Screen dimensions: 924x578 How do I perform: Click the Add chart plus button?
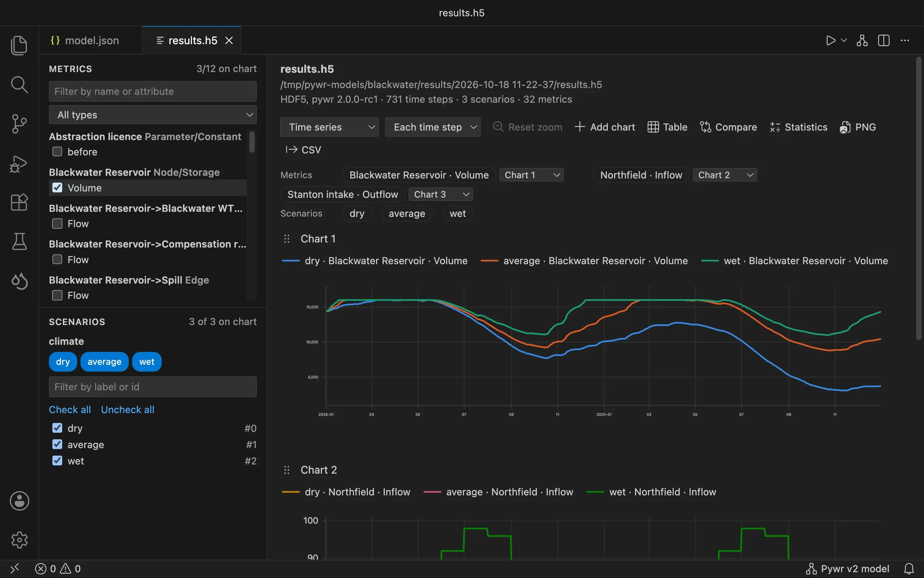pyautogui.click(x=605, y=127)
